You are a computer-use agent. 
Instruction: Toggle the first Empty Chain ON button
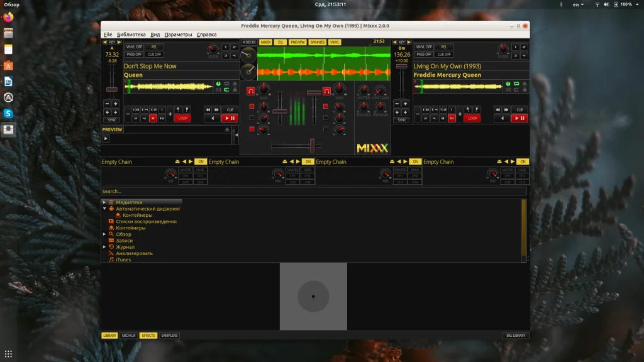201,162
